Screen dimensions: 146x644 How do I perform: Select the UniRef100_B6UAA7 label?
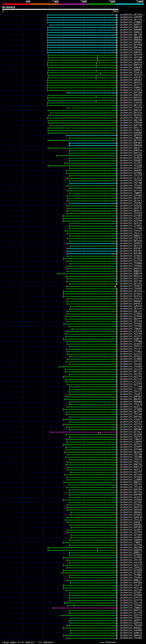pos(131,301)
